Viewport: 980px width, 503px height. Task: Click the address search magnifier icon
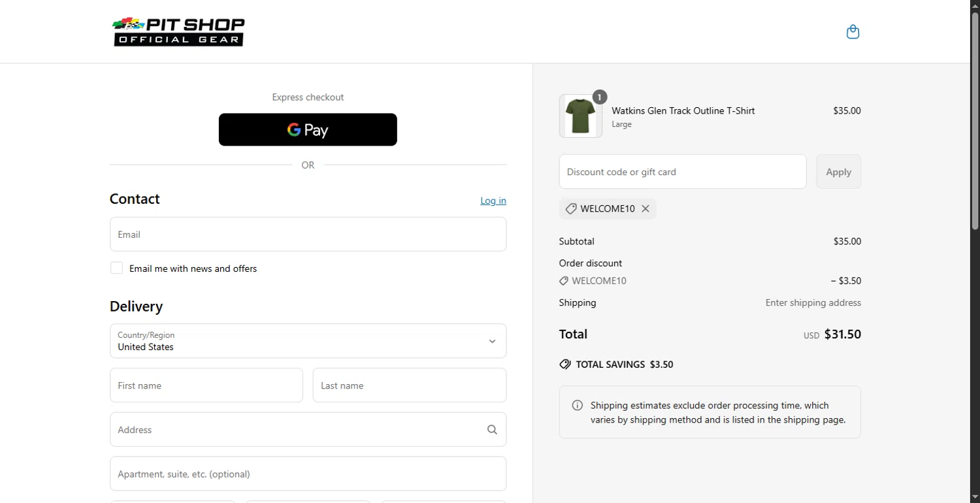[x=492, y=430]
